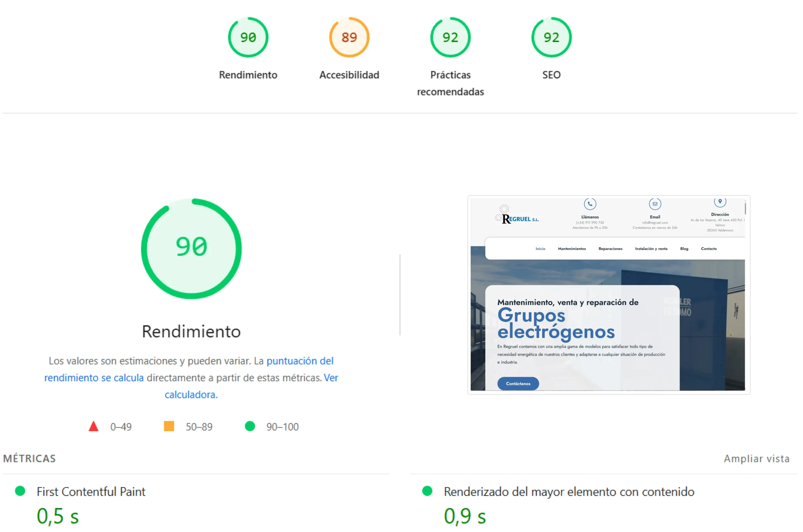Click the '50–89' legend text

click(199, 427)
